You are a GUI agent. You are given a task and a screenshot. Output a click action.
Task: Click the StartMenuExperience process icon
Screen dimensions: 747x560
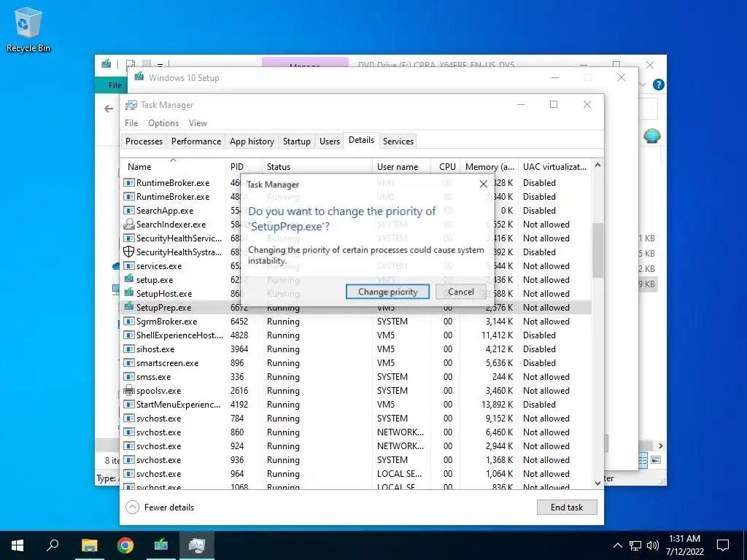point(128,404)
